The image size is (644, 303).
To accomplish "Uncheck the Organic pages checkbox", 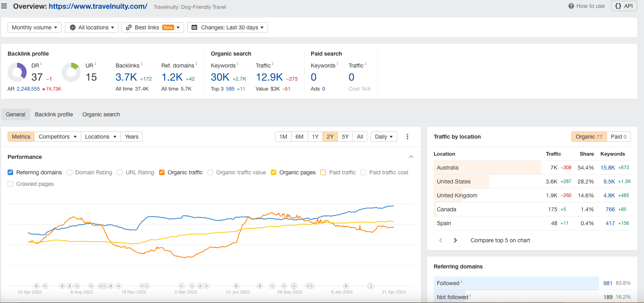I will pyautogui.click(x=274, y=172).
